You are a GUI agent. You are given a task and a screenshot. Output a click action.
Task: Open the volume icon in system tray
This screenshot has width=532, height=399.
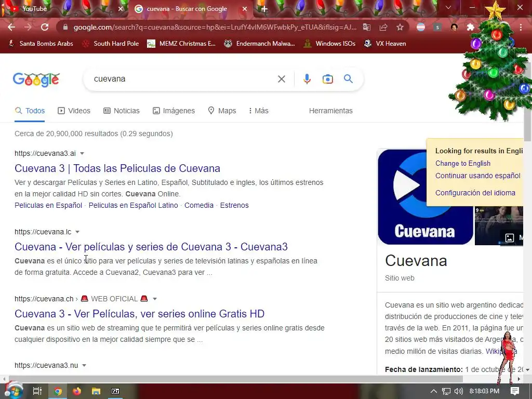pos(458,391)
